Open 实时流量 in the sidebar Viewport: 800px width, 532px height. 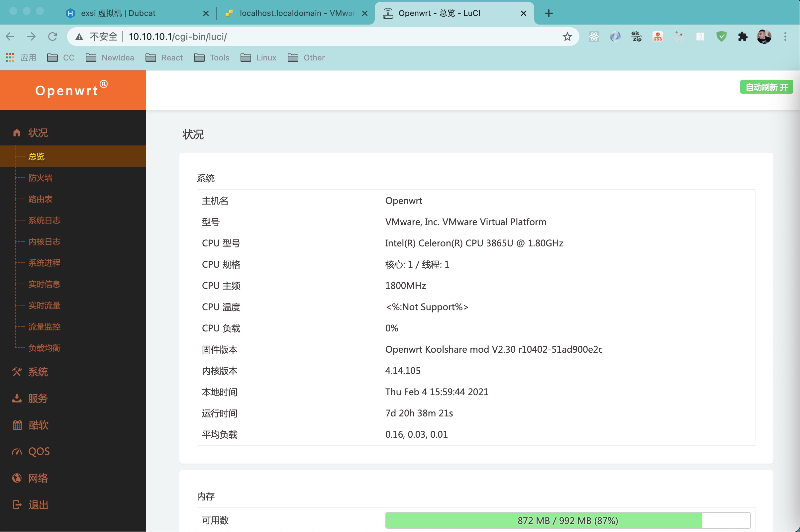pyautogui.click(x=73, y=306)
